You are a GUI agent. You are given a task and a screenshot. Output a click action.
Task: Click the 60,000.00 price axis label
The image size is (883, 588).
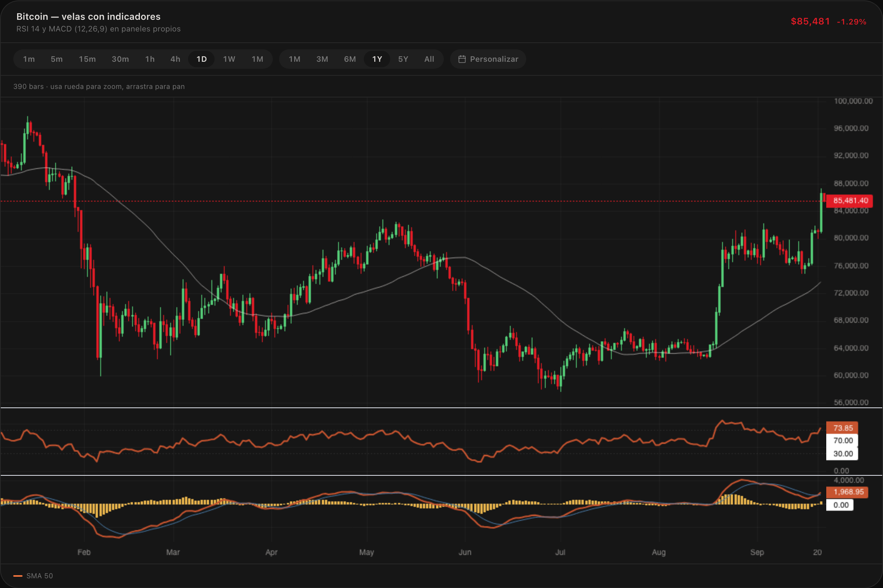851,376
